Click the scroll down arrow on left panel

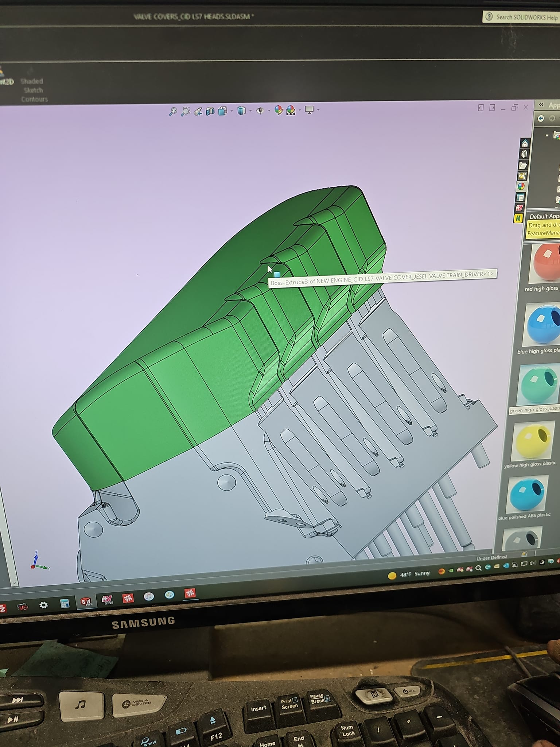[x=14, y=583]
